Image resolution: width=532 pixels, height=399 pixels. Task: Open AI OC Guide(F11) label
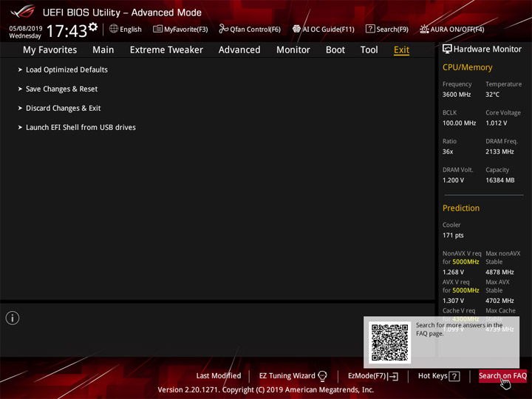pyautogui.click(x=328, y=29)
